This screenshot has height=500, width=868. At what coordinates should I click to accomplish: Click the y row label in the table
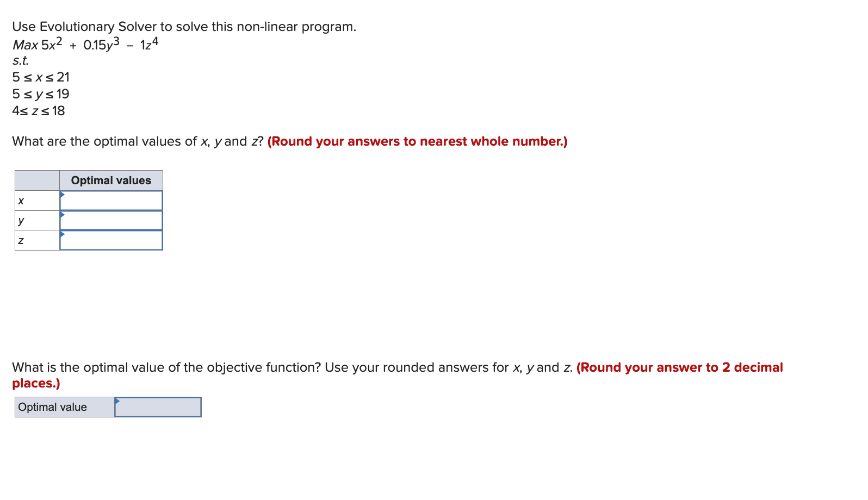coord(22,220)
